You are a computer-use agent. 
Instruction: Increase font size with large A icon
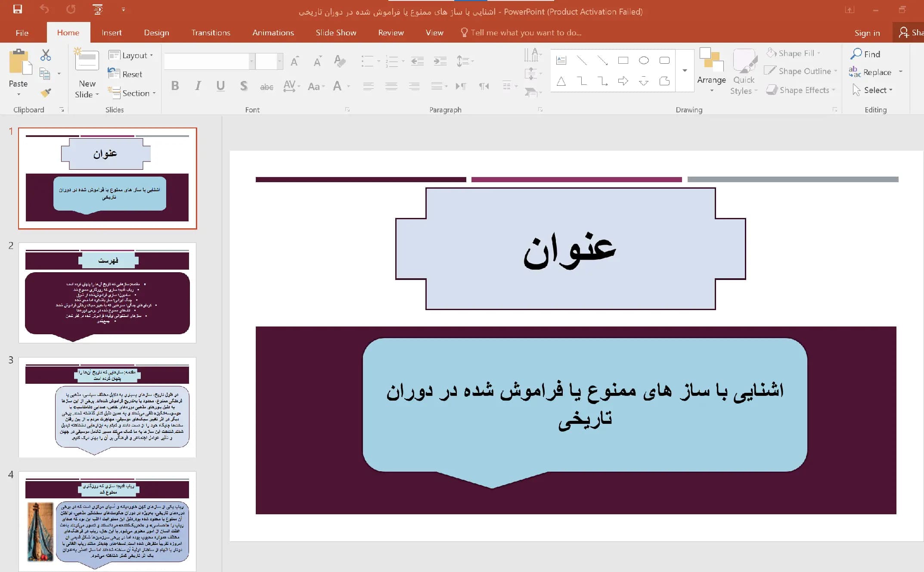point(295,61)
